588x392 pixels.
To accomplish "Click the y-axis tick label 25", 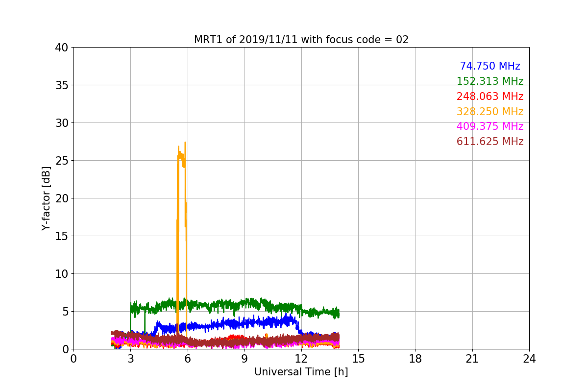I will pos(61,161).
